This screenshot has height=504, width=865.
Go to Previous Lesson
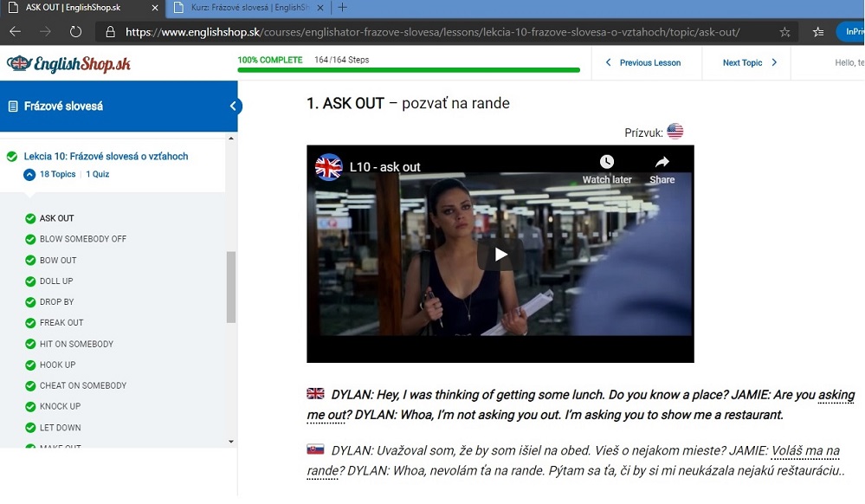coord(643,63)
